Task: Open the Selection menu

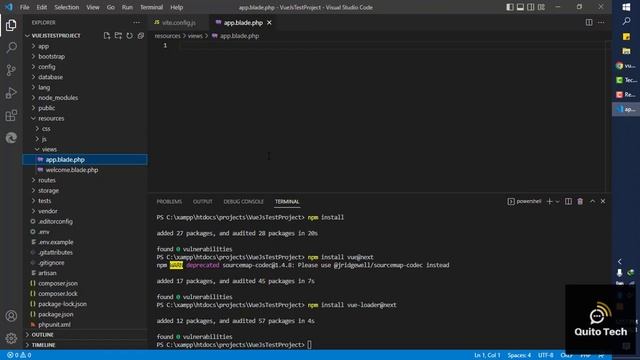Action: (67, 7)
